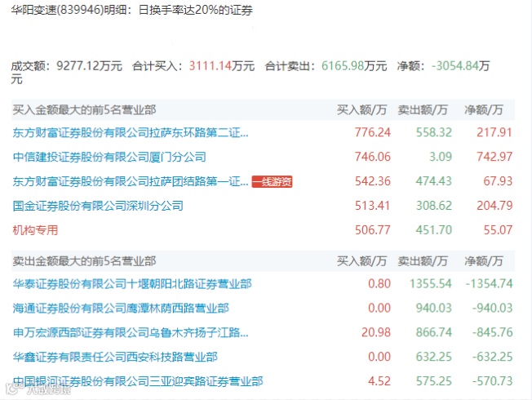Click 卖出额/万 header in sell table

click(423, 260)
